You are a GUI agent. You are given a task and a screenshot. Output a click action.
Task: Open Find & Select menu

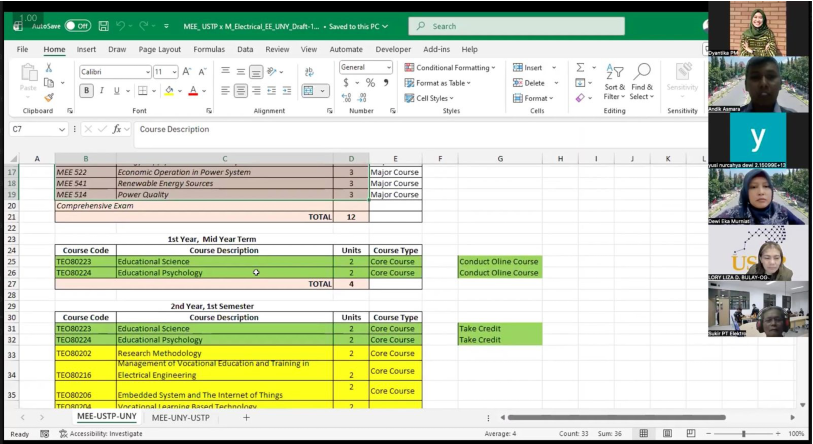[642, 82]
